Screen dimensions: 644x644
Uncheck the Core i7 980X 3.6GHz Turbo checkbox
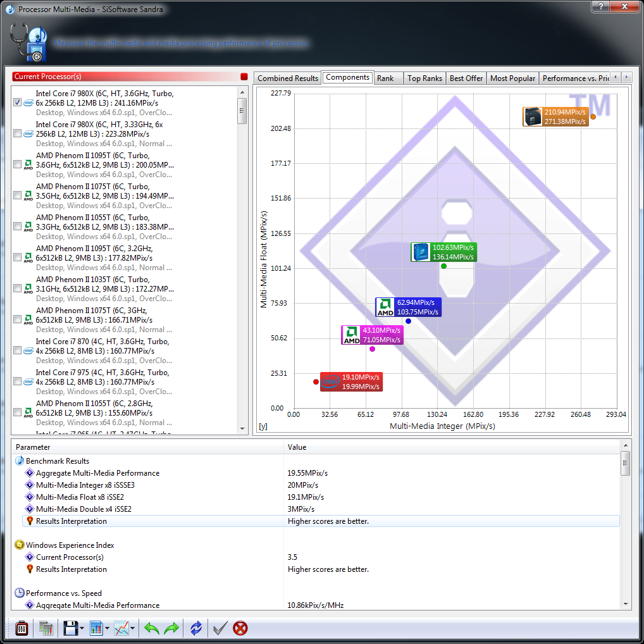17,102
